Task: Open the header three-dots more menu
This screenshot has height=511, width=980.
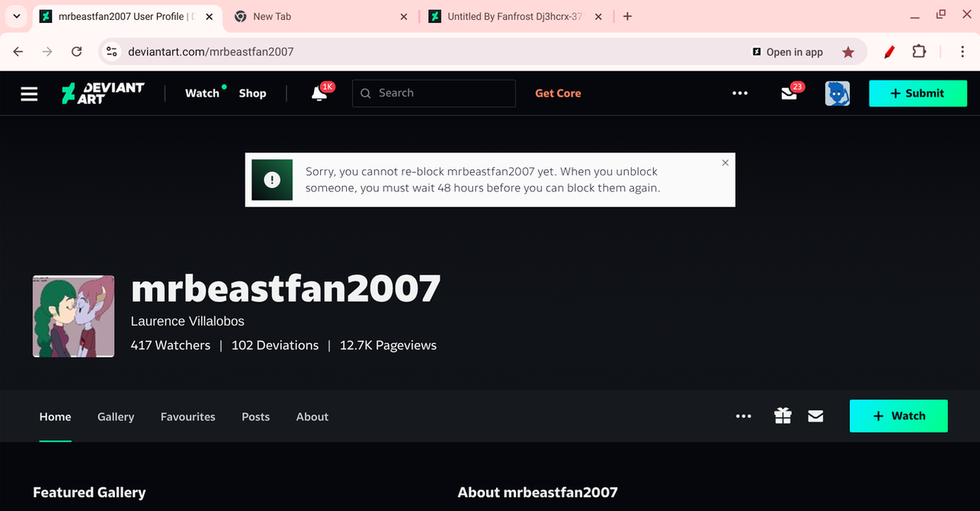Action: tap(740, 93)
